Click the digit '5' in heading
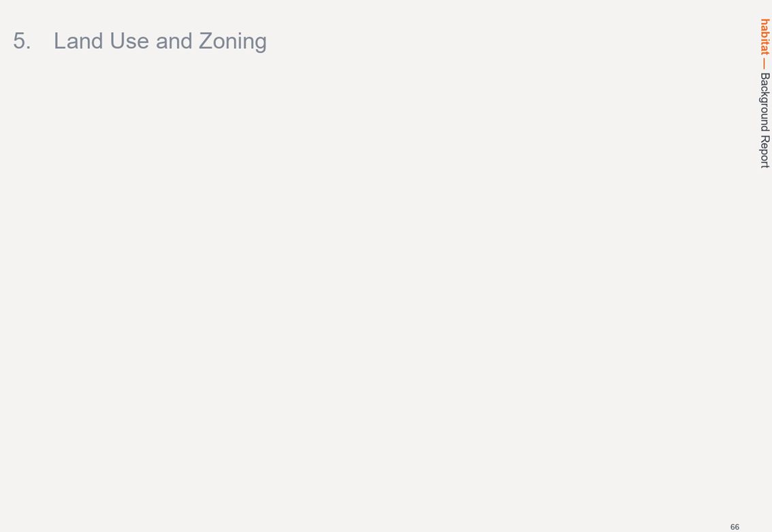The width and height of the screenshot is (772, 532). click(x=19, y=41)
